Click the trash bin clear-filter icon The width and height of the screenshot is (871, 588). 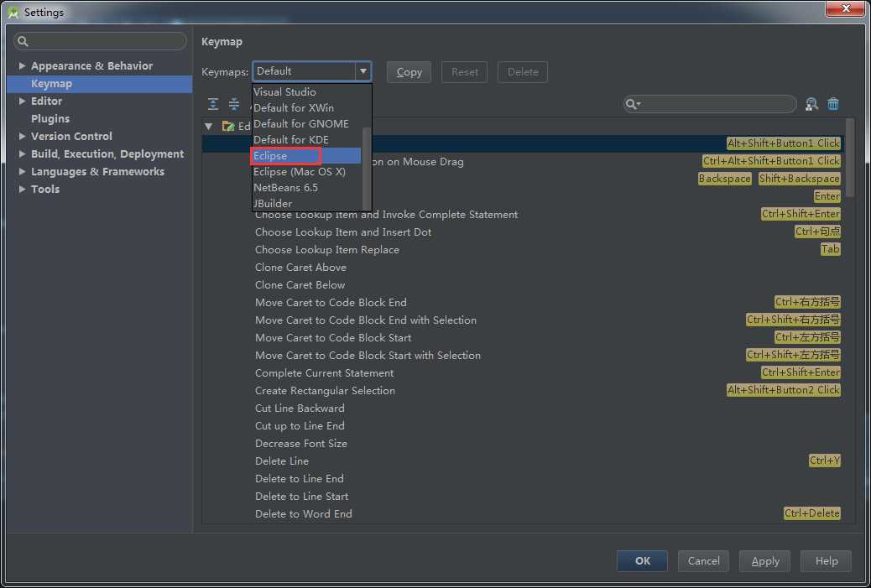coord(833,104)
